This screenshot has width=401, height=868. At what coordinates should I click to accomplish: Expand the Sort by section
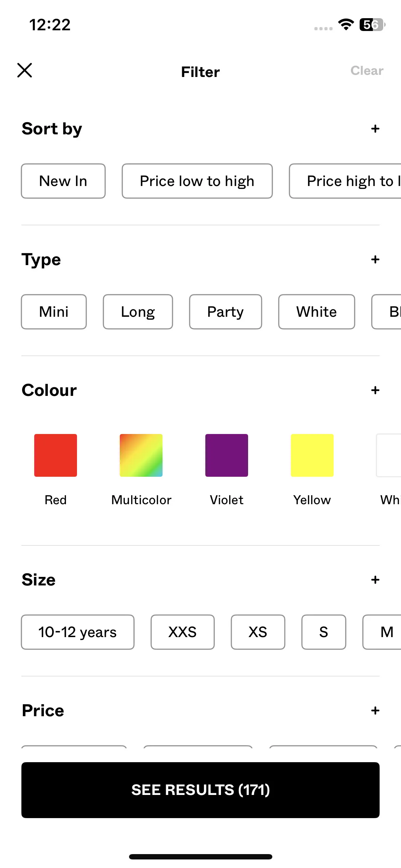(375, 129)
